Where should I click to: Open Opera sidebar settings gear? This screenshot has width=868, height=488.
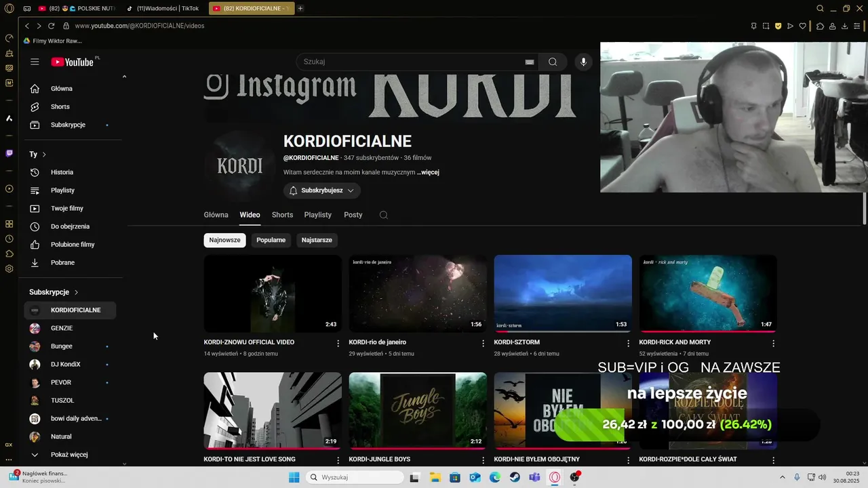[x=9, y=268]
